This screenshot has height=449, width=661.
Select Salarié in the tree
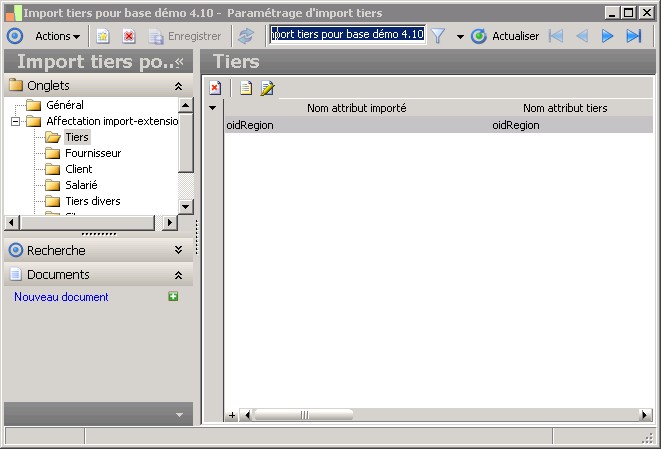(x=81, y=185)
